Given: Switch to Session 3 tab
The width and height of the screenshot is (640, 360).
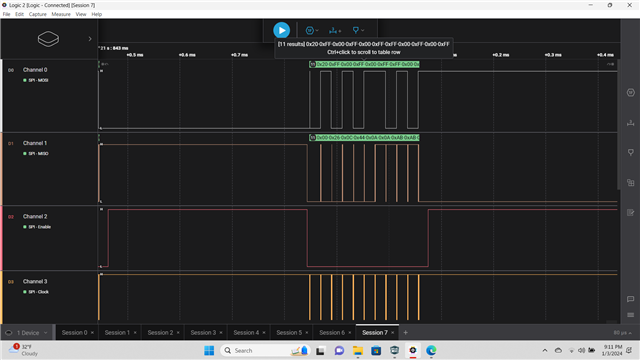Looking at the screenshot, I should [x=203, y=333].
